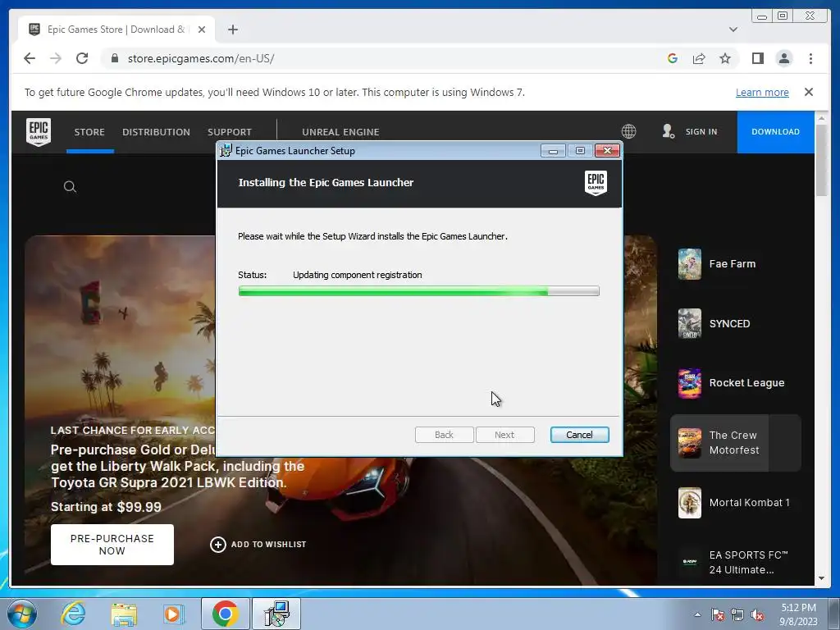The height and width of the screenshot is (630, 840).
Task: Click the scrollbar down arrow
Action: tap(821, 578)
